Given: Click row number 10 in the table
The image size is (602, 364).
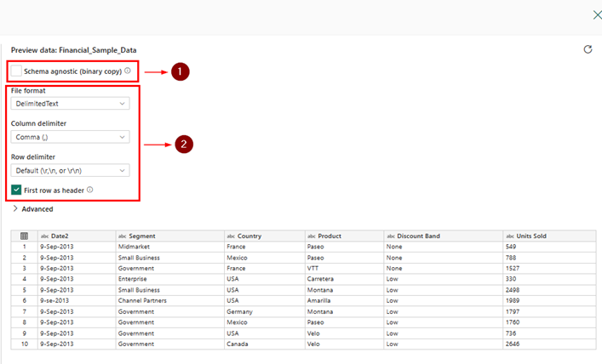Looking at the screenshot, I should 25,344.
